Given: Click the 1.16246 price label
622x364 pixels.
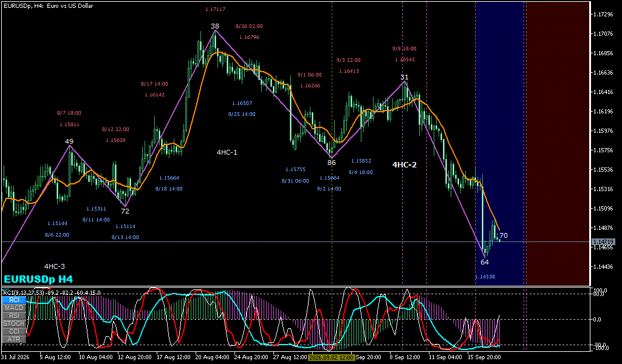Looking at the screenshot, I should point(310,85).
